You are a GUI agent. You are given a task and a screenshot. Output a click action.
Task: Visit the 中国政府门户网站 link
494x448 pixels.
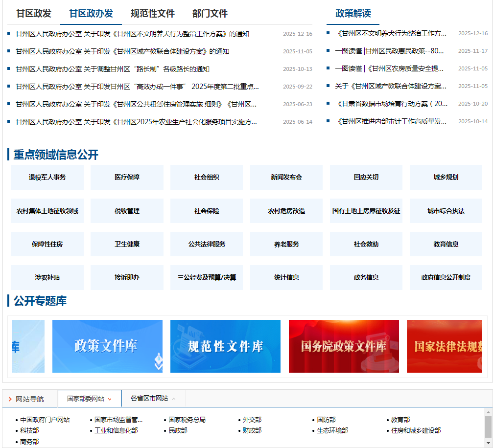click(45, 420)
